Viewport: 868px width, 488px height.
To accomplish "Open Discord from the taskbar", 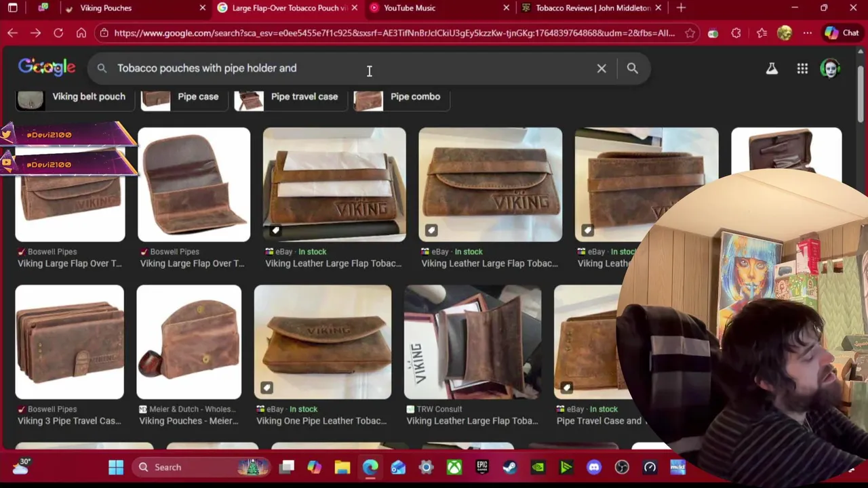I will click(594, 467).
